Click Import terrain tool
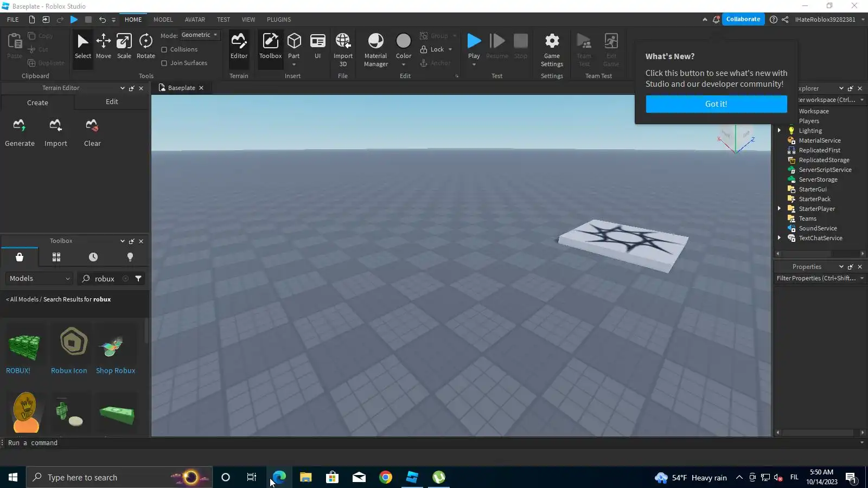The width and height of the screenshot is (868, 488). pos(56,133)
